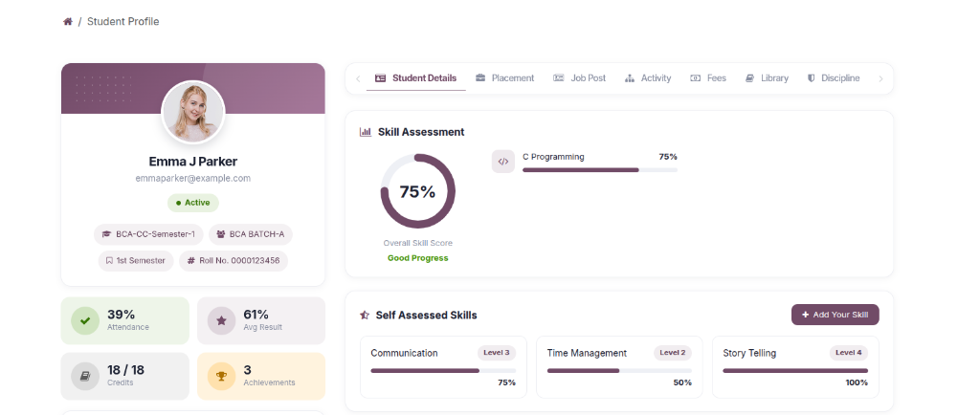The height and width of the screenshot is (415, 980).
Task: Click the Overall Skill Score label
Action: pyautogui.click(x=417, y=244)
